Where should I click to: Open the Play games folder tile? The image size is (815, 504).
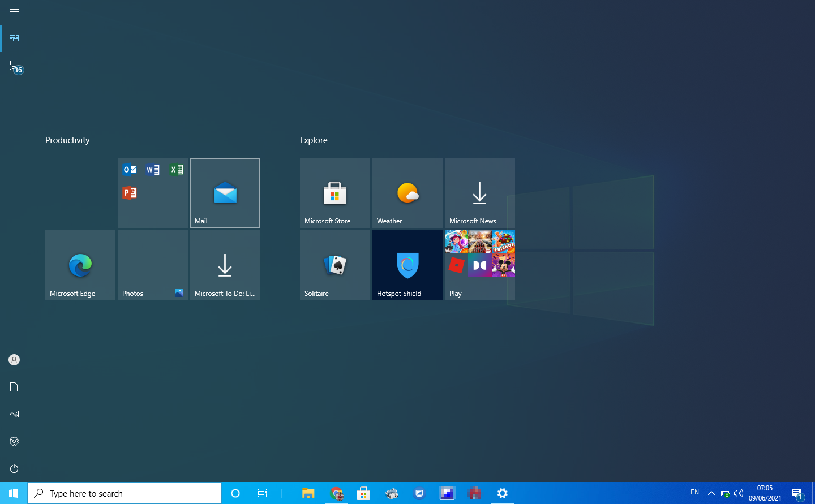[480, 265]
